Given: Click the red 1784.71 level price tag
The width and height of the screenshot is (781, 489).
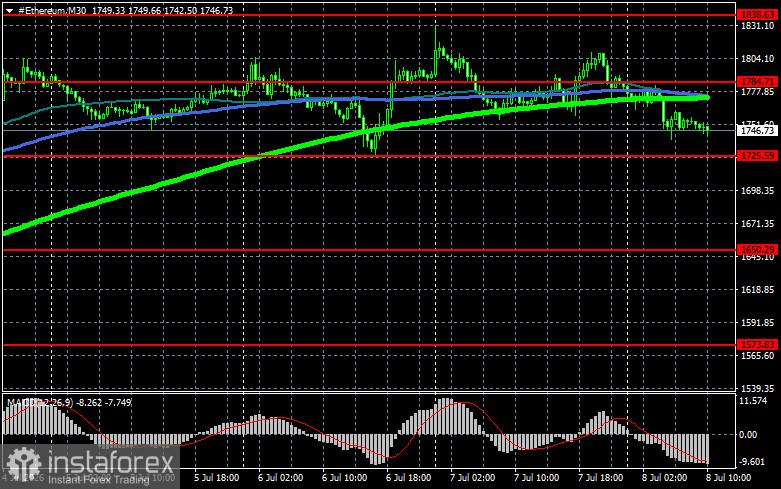Looking at the screenshot, I should [x=757, y=82].
